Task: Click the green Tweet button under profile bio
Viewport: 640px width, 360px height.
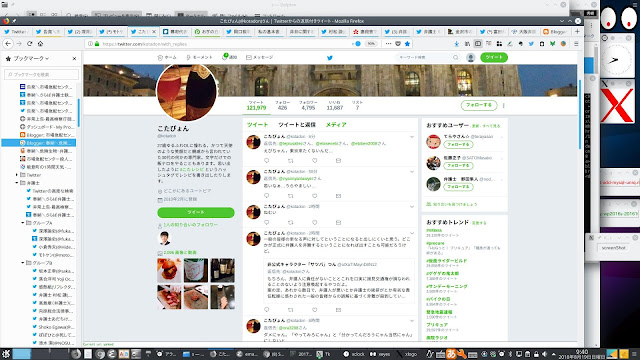Action: click(196, 213)
